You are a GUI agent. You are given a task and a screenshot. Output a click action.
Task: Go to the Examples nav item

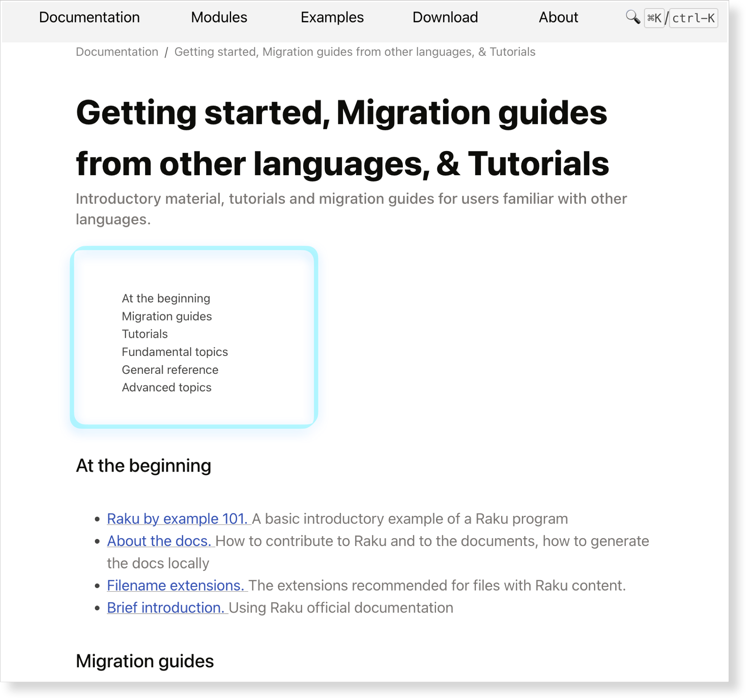point(332,17)
